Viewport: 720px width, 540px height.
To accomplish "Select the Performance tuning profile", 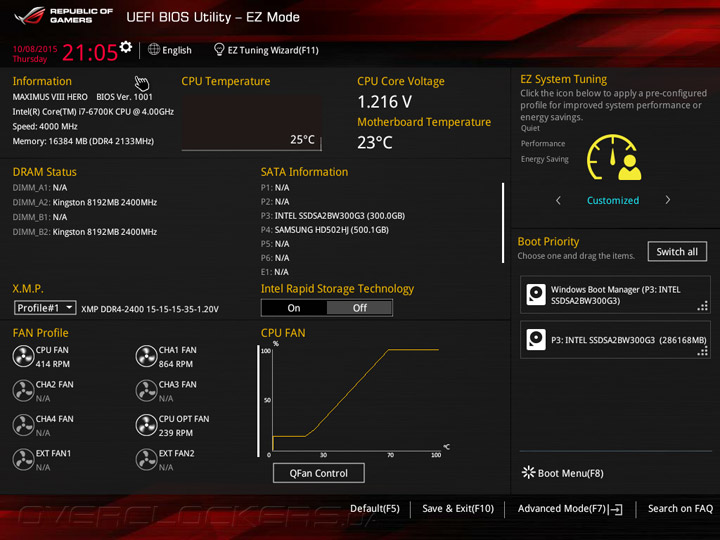I will tap(543, 144).
